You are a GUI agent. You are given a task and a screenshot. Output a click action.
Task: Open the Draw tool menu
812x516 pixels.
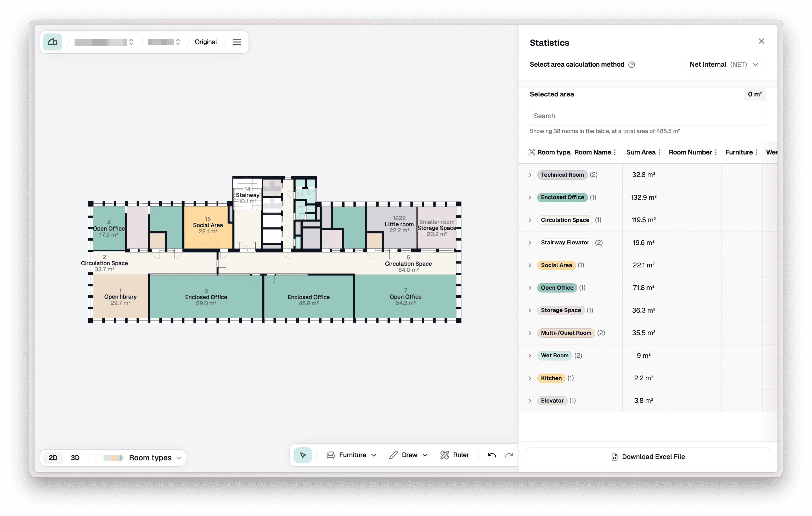(x=408, y=455)
